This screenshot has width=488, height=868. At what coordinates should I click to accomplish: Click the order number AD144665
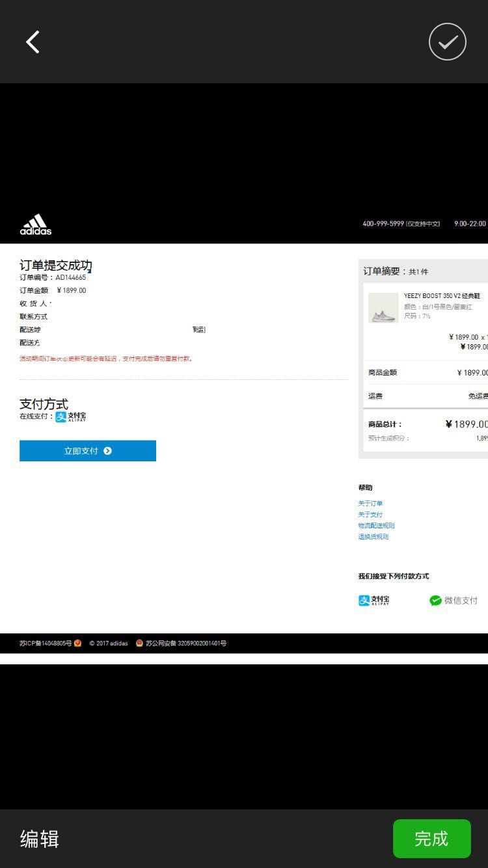70,278
